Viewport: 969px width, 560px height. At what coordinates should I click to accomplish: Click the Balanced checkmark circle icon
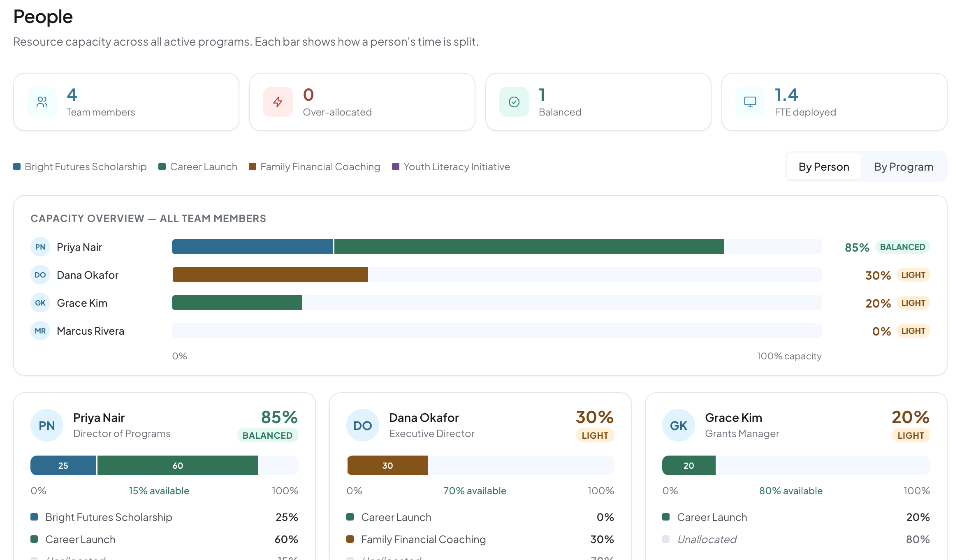click(514, 102)
